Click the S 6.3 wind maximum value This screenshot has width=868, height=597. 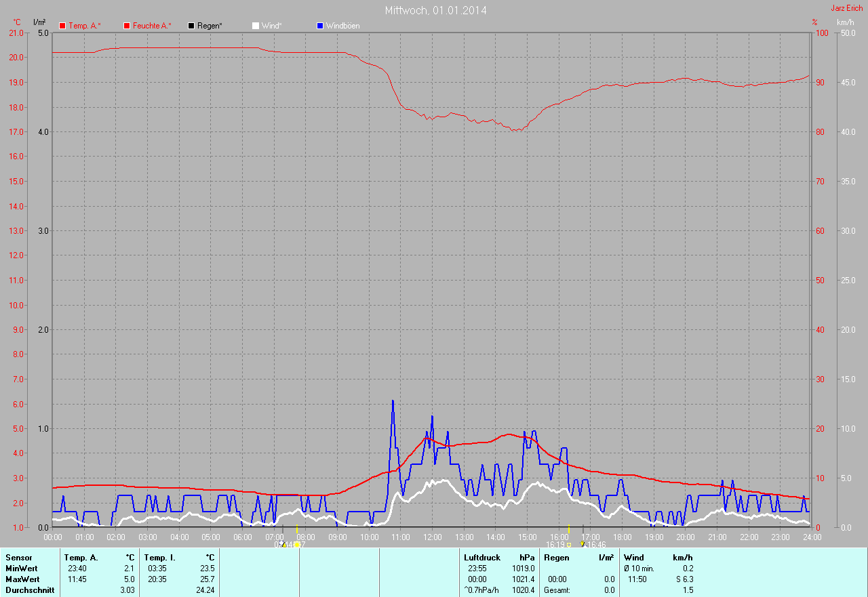pos(684,579)
